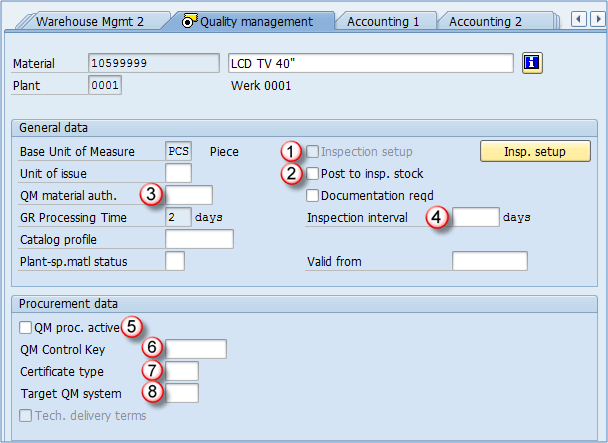Go to the Accounting 2 tab
This screenshot has height=443, width=608.
485,21
